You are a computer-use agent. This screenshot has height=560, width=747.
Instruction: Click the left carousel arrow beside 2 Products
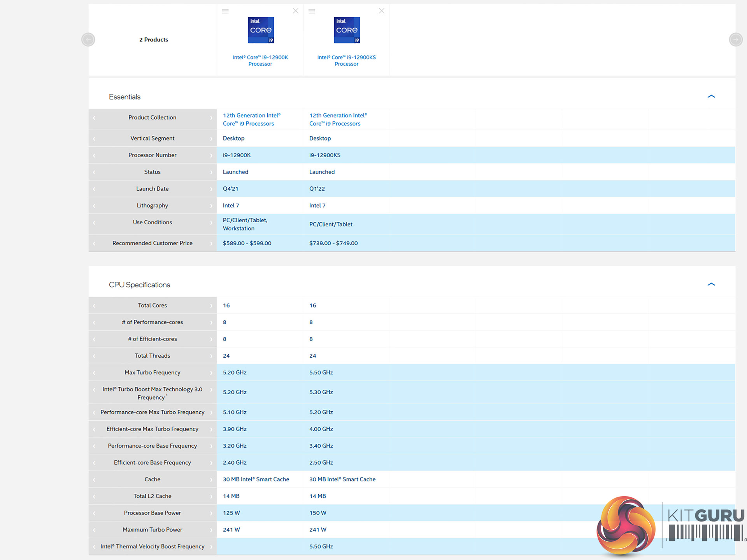(88, 39)
